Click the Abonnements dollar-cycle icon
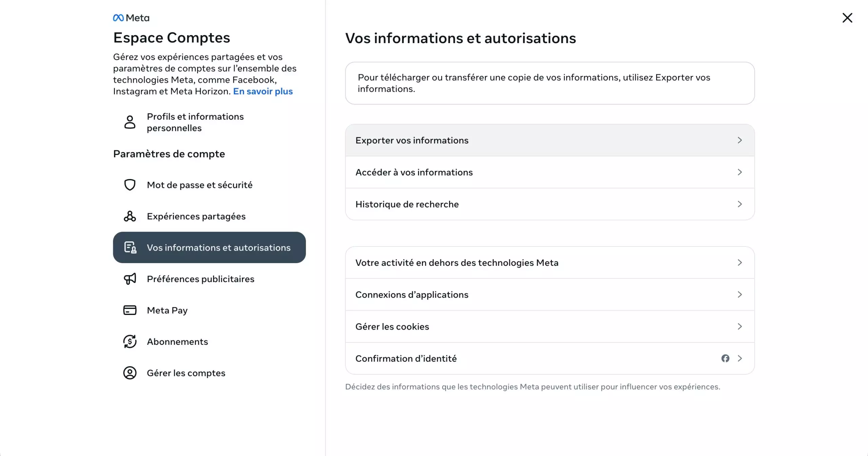 130,341
